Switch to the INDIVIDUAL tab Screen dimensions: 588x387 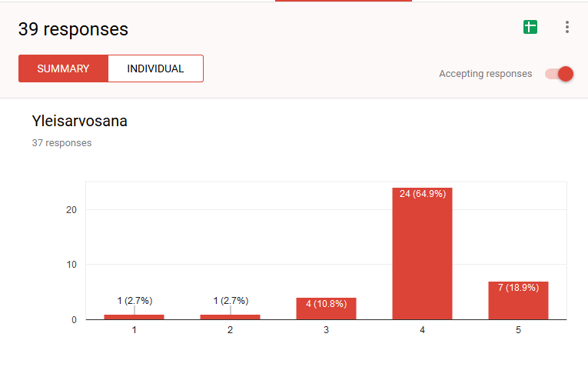[155, 68]
